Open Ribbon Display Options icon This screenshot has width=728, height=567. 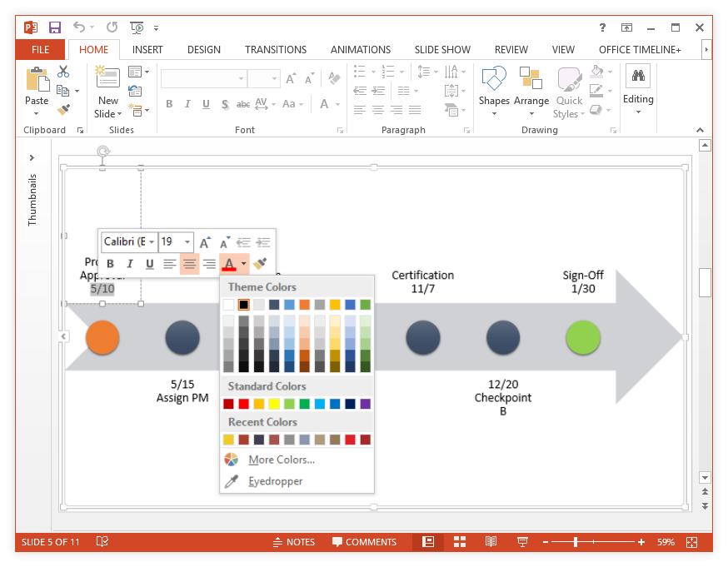[x=626, y=27]
